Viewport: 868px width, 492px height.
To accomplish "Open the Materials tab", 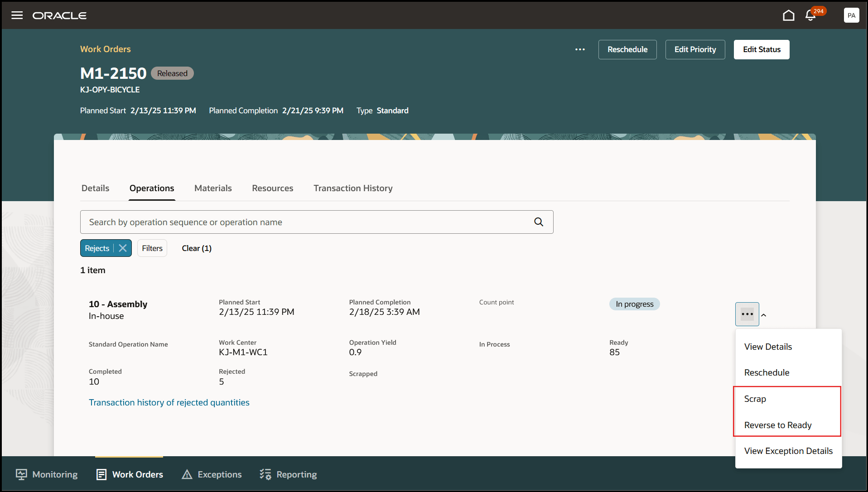I will [x=213, y=188].
